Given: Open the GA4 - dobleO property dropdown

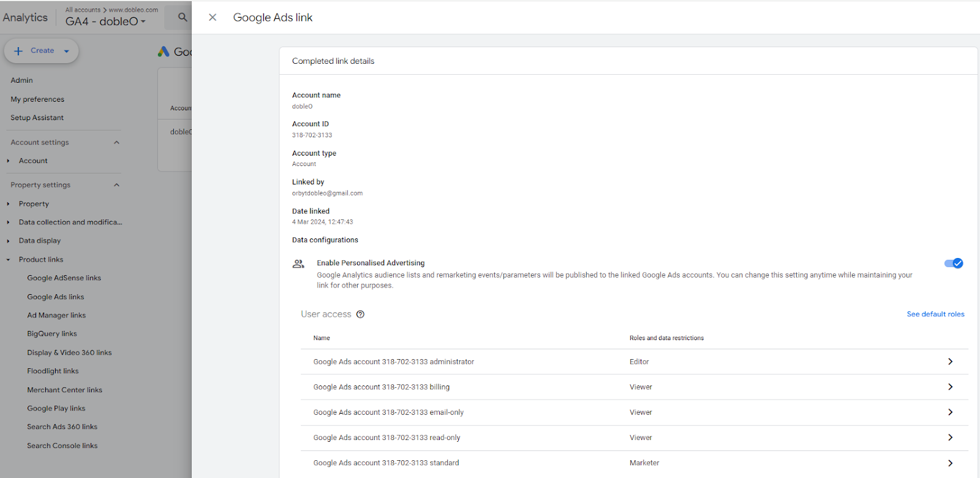Looking at the screenshot, I should pyautogui.click(x=105, y=21).
